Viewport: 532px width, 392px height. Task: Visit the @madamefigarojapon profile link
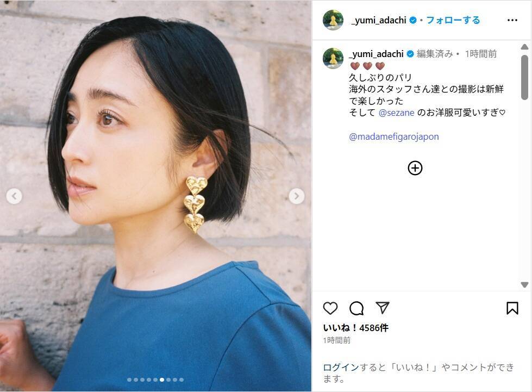[393, 136]
